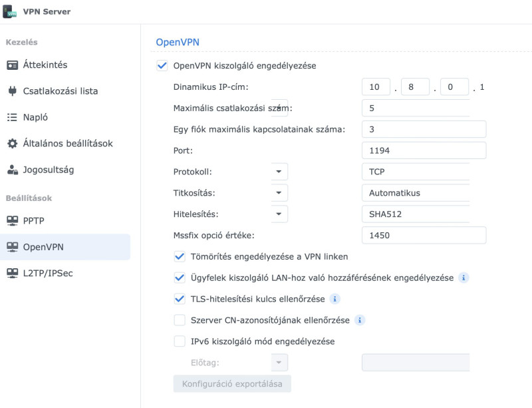The width and height of the screenshot is (532, 408).
Task: Uncheck OpenVPN kiszolgáló engedélyezése checkbox
Action: point(162,66)
